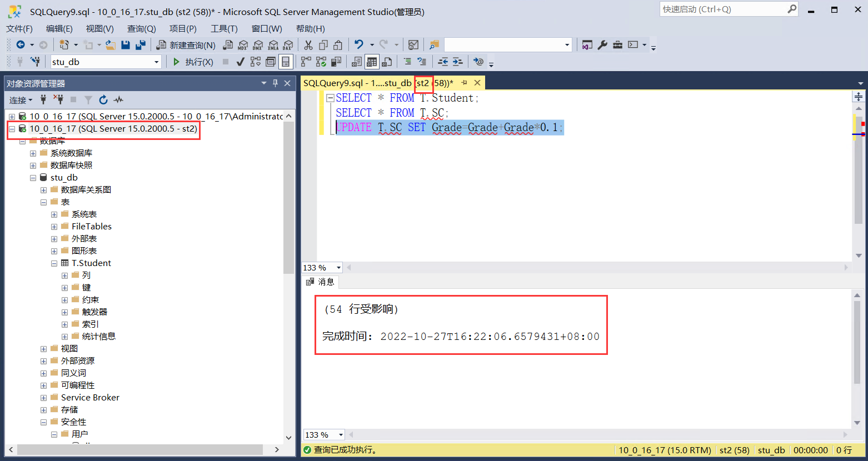This screenshot has height=461, width=868.
Task: Click the open file folder icon
Action: tap(111, 45)
